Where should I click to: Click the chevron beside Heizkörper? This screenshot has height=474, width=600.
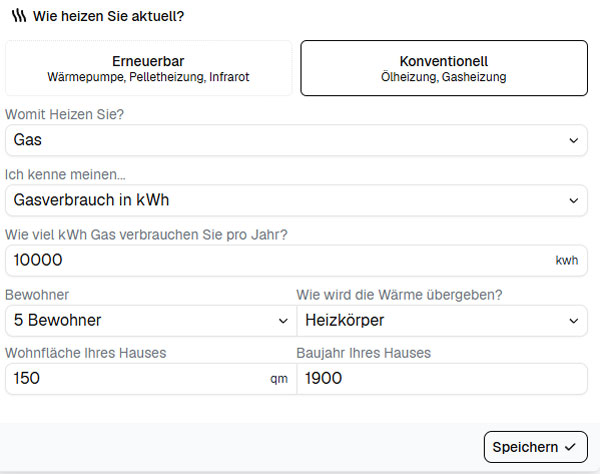(x=573, y=321)
